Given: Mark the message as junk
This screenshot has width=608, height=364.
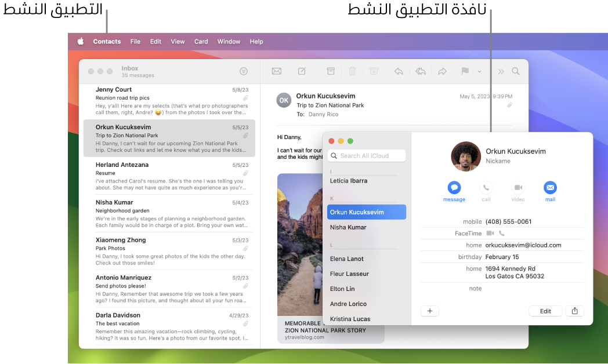Looking at the screenshot, I should coord(374,71).
